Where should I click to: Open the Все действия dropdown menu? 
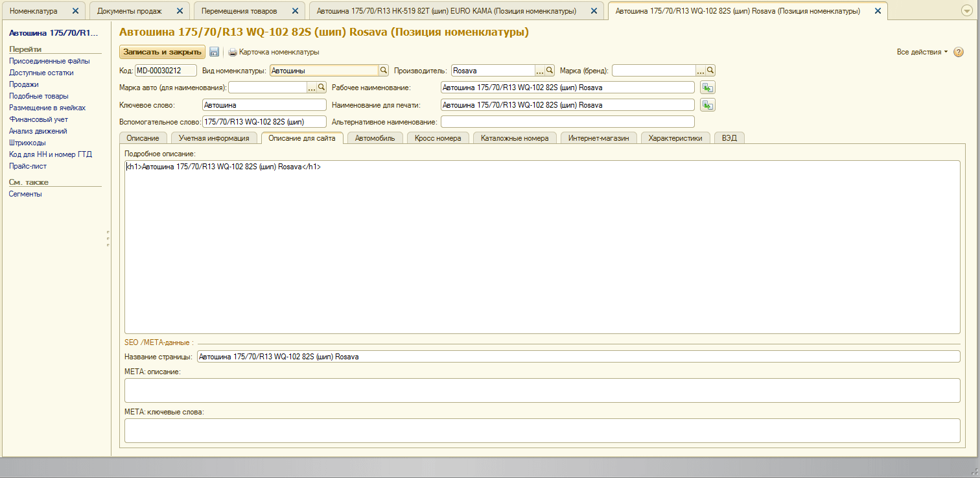(922, 52)
